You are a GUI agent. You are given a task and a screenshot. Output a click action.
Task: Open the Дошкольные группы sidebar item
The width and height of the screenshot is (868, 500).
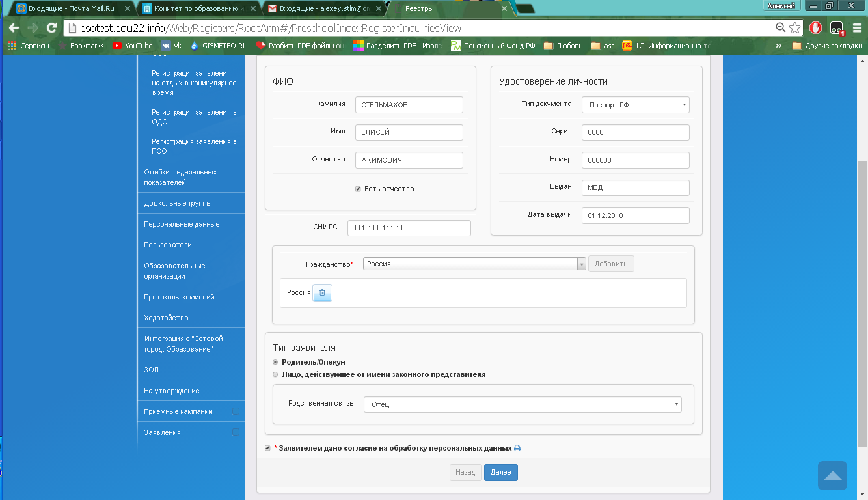[x=192, y=203]
